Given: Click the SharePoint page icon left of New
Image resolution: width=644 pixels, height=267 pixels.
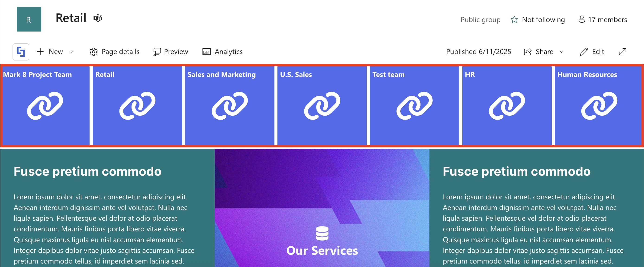Looking at the screenshot, I should click(x=21, y=52).
